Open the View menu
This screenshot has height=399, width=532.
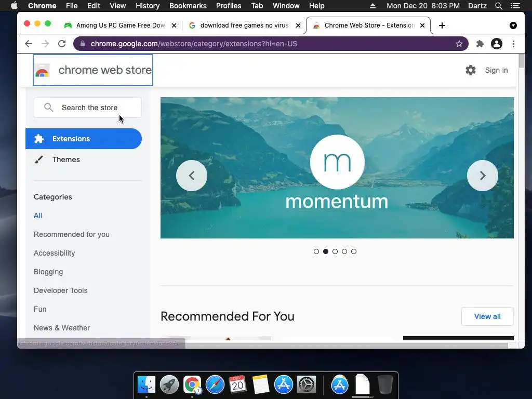tap(117, 6)
